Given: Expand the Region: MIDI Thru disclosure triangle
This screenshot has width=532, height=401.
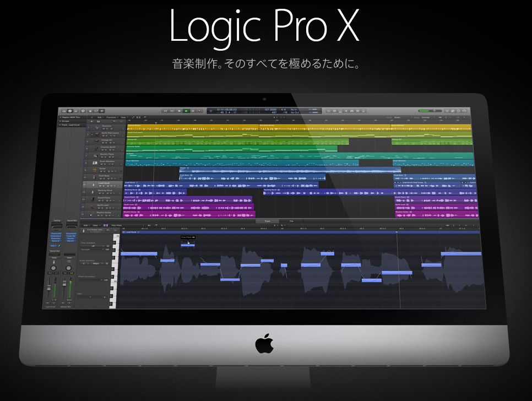Looking at the screenshot, I should tap(60, 117).
